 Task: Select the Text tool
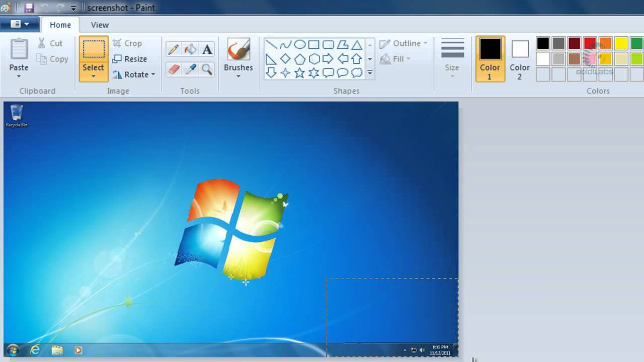pyautogui.click(x=207, y=49)
